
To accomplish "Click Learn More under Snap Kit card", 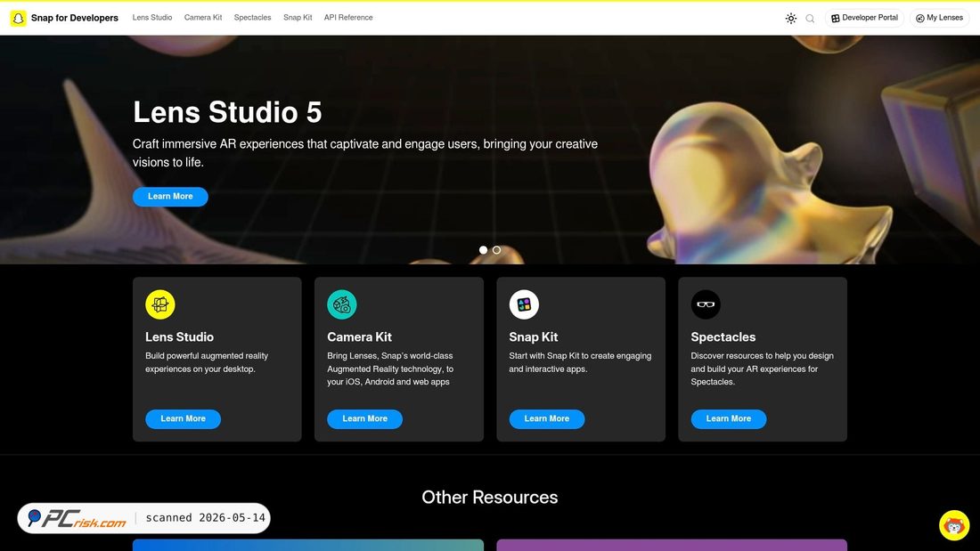I will click(x=547, y=418).
